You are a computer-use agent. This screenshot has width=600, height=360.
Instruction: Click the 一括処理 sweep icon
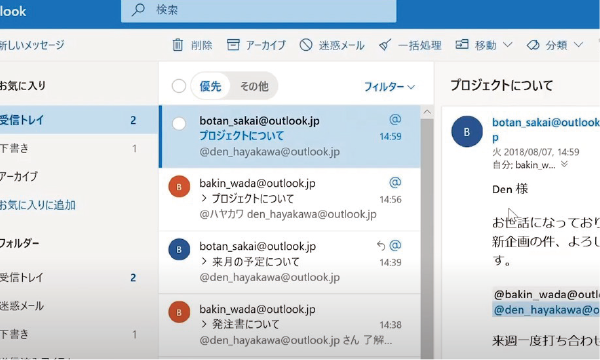(385, 45)
